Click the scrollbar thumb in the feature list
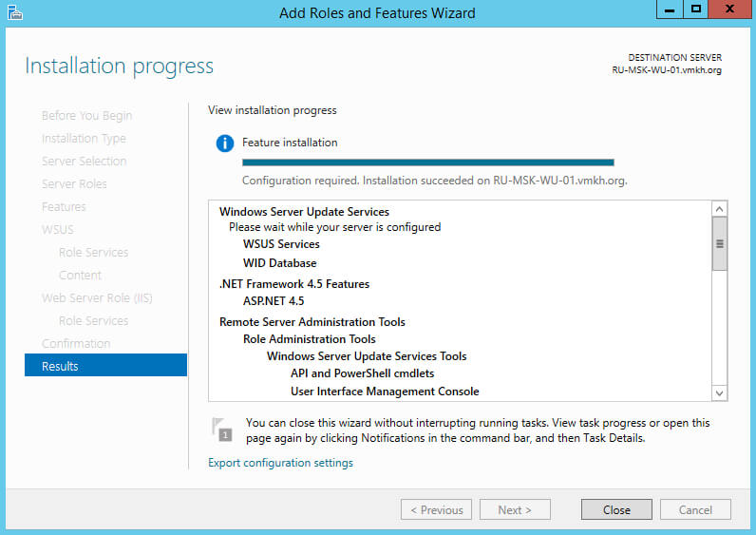The width and height of the screenshot is (756, 535). [x=719, y=243]
